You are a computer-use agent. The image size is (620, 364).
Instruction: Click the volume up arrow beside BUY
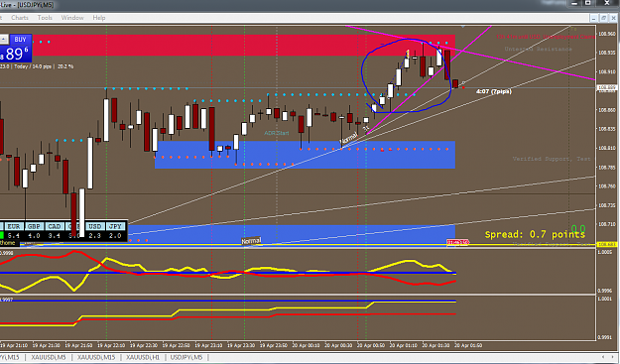pyautogui.click(x=4, y=39)
